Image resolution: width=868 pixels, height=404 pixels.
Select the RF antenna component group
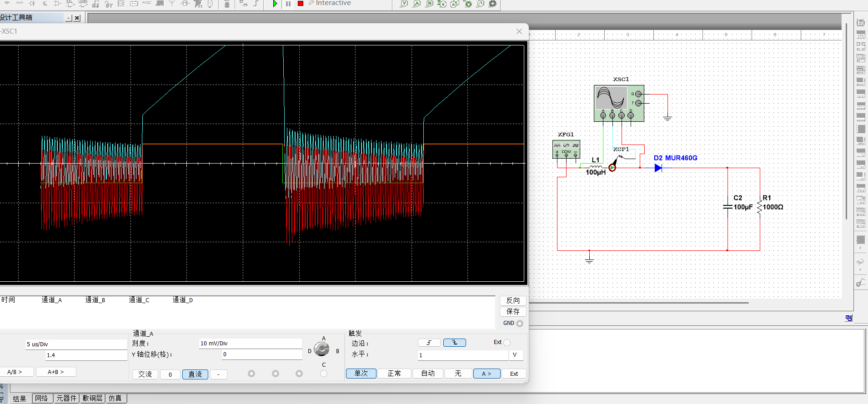coord(172,3)
